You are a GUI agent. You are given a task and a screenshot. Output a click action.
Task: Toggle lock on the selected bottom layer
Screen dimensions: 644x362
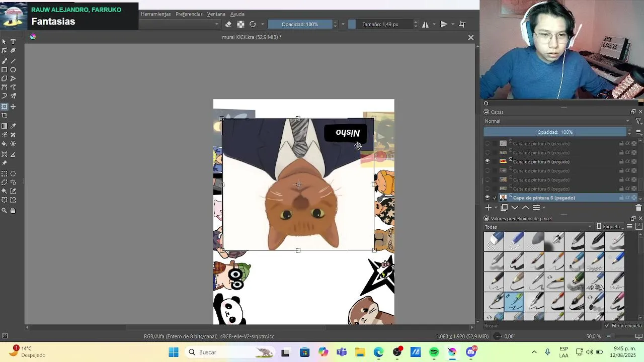click(x=621, y=198)
